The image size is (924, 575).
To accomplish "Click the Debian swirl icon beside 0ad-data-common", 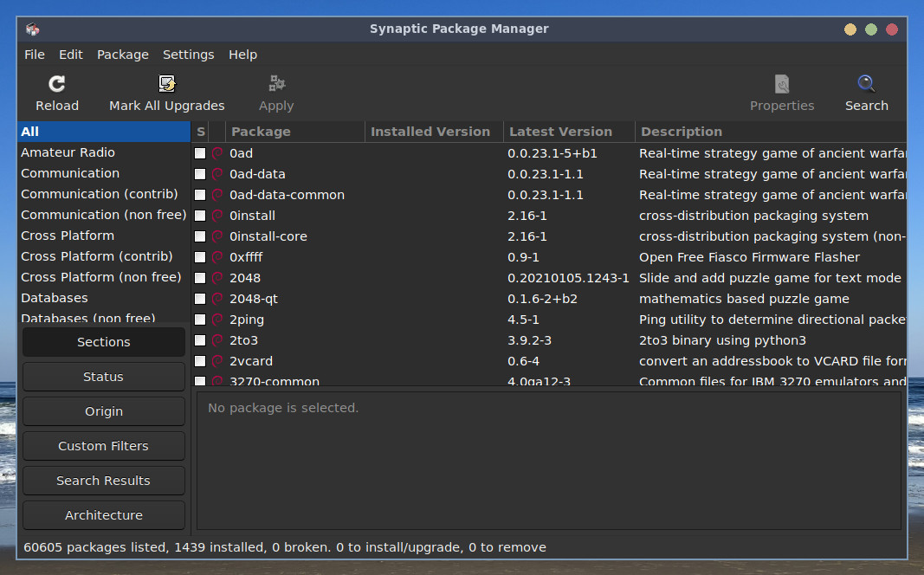I will [217, 195].
